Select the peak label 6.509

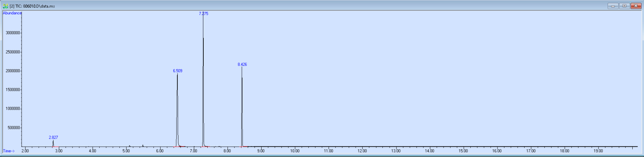coord(178,71)
